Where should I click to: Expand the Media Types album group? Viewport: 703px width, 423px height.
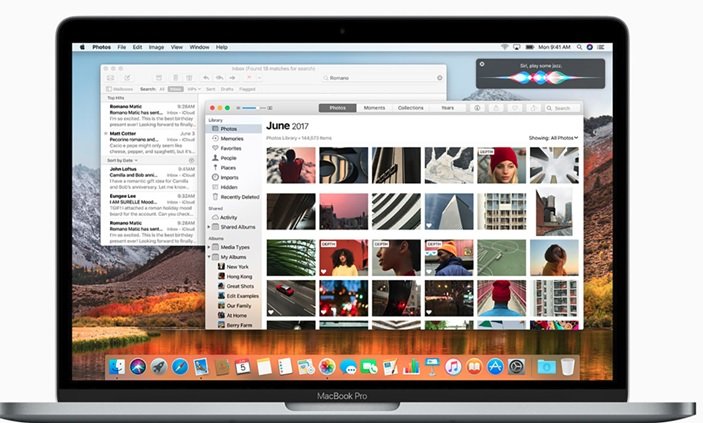pyautogui.click(x=210, y=247)
